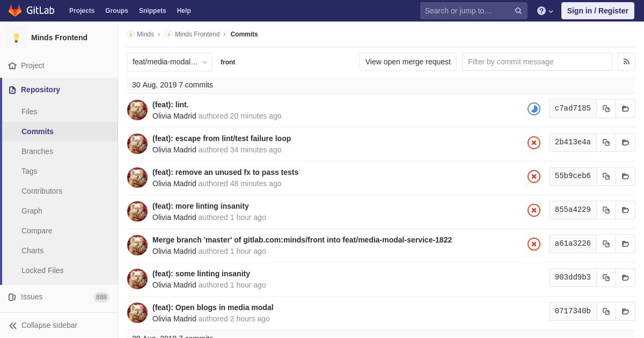644x338 pixels.
Task: Open 'escape from lint/test failure loop' commit
Action: (x=222, y=138)
